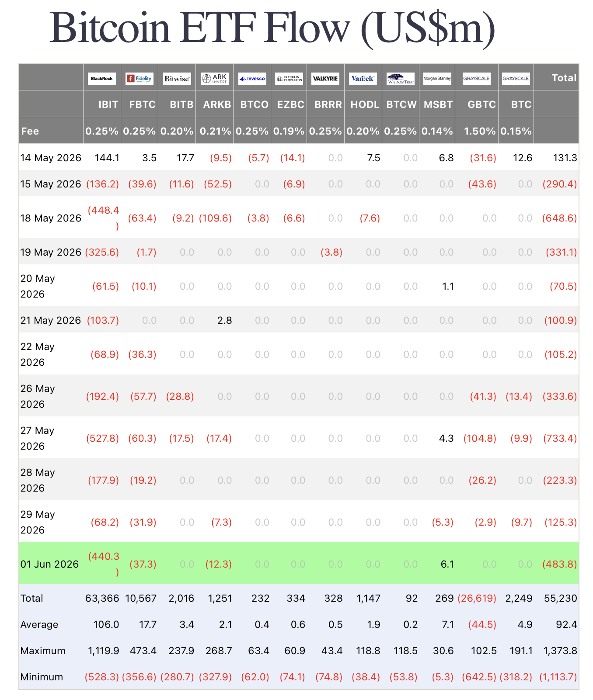593x700 pixels.
Task: Click the (290.4) total cell
Action: (x=560, y=184)
